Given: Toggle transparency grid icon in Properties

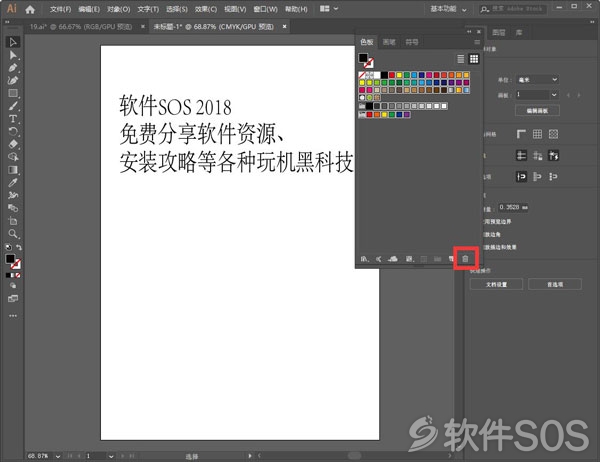Looking at the screenshot, I should coord(553,134).
